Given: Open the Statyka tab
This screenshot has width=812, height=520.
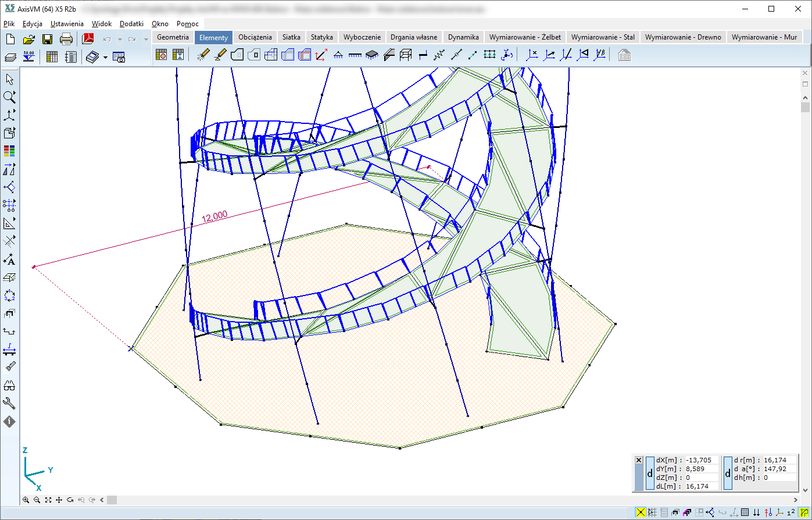Looking at the screenshot, I should pos(321,37).
